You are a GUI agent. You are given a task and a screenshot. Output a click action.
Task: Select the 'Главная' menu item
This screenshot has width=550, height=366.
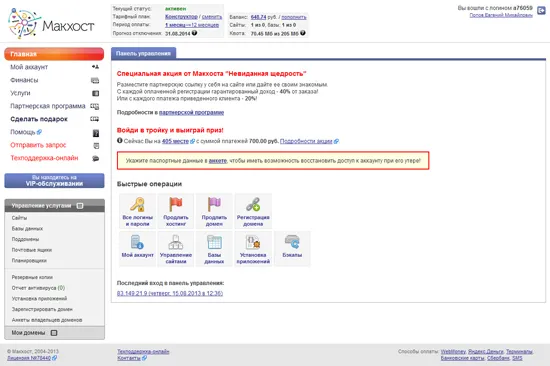(54, 54)
